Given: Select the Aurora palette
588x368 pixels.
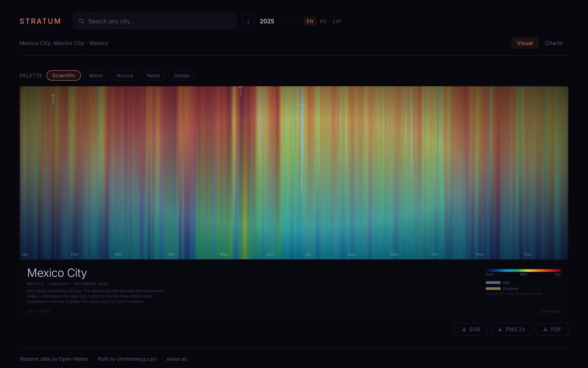Looking at the screenshot, I should point(125,75).
